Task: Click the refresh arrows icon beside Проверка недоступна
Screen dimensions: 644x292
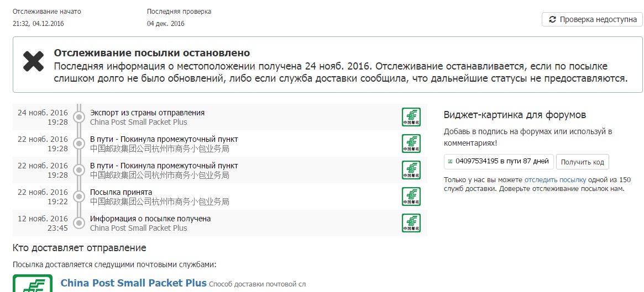Action: click(552, 19)
